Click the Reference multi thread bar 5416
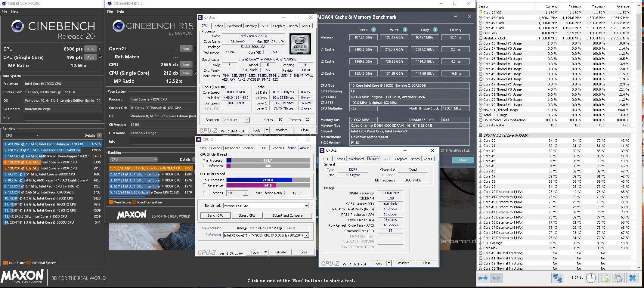Viewport: 644px width, 288px height. coord(268,185)
